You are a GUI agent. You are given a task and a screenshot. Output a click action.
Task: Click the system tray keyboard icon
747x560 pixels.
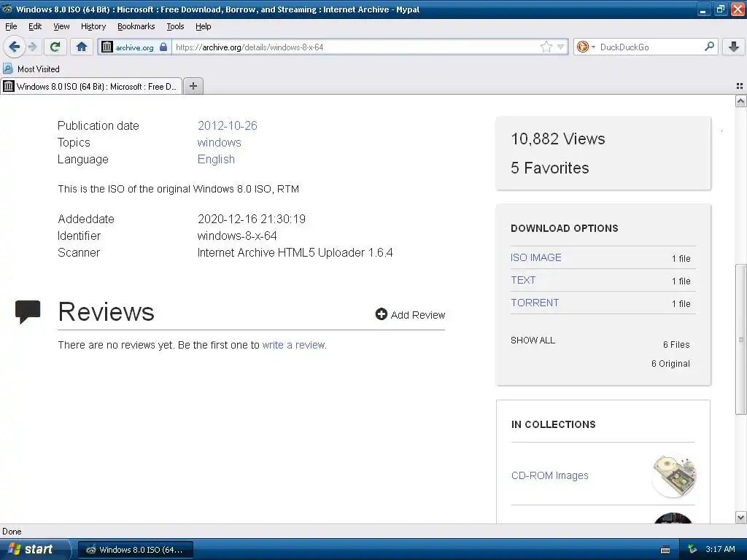[665, 550]
